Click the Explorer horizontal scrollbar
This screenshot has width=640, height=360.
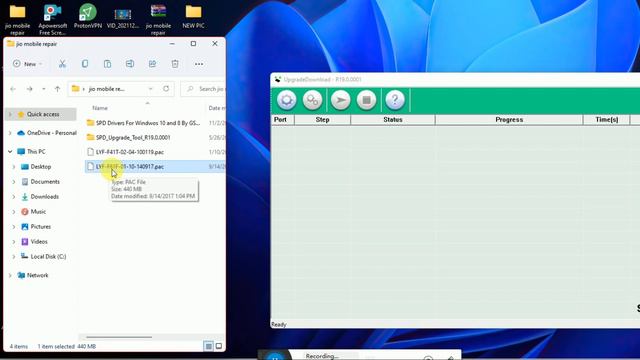click(119, 337)
